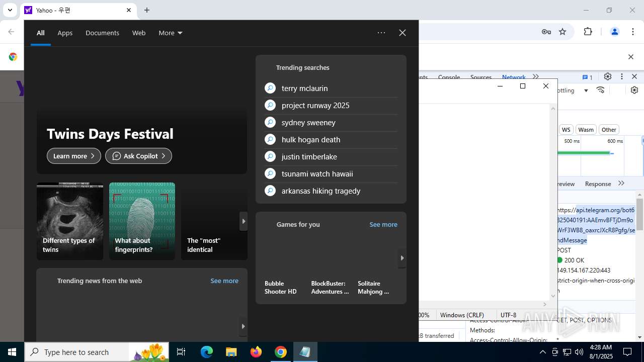Screen dimensions: 644x362
Task: Open DevTools customize three-dot menu
Action: pos(622,76)
